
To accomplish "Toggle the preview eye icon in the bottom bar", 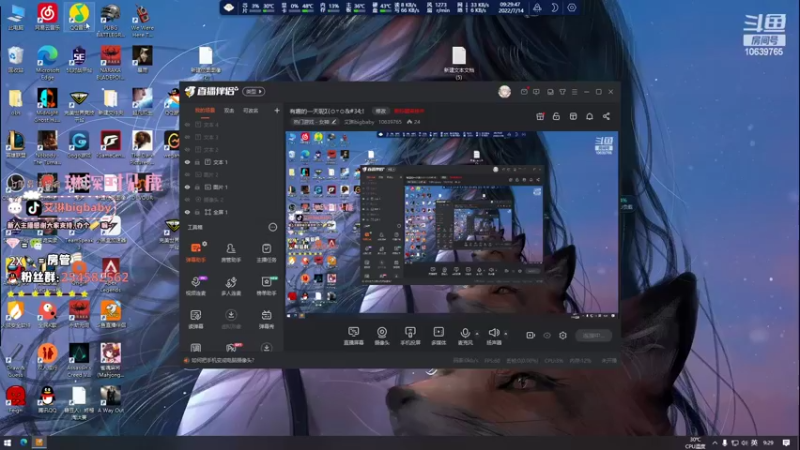I will tap(547, 335).
